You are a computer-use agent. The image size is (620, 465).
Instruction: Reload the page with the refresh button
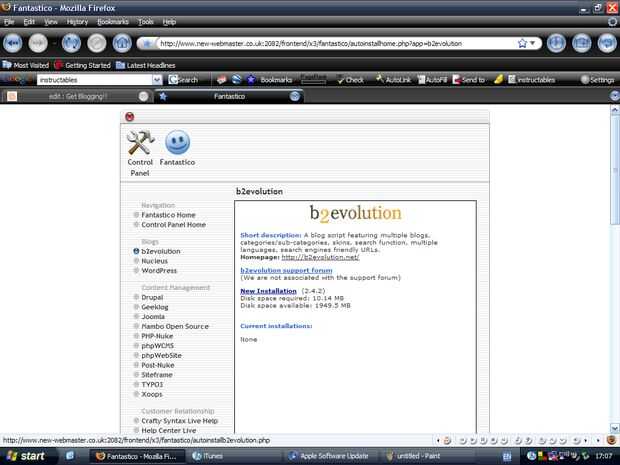pos(71,43)
